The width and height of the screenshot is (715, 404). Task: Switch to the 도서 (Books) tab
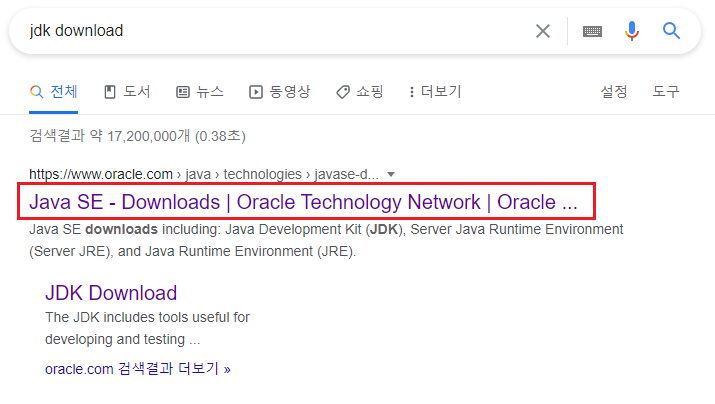click(x=127, y=92)
